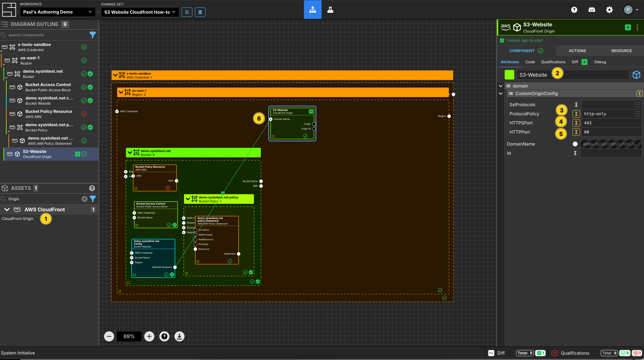Select the Debug subtab
Screen dimensions: 644x360
[600, 62]
